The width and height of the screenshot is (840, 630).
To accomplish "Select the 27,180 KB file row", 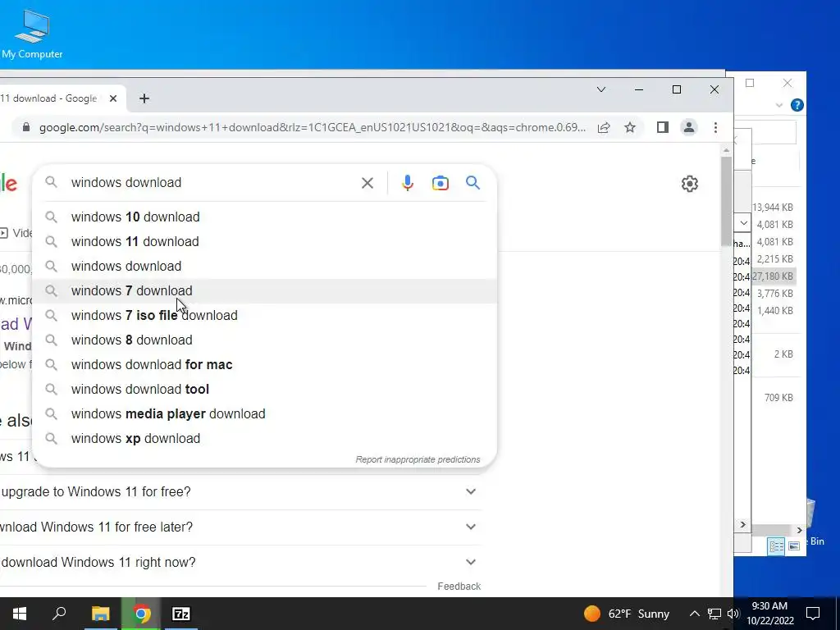I will pyautogui.click(x=773, y=276).
